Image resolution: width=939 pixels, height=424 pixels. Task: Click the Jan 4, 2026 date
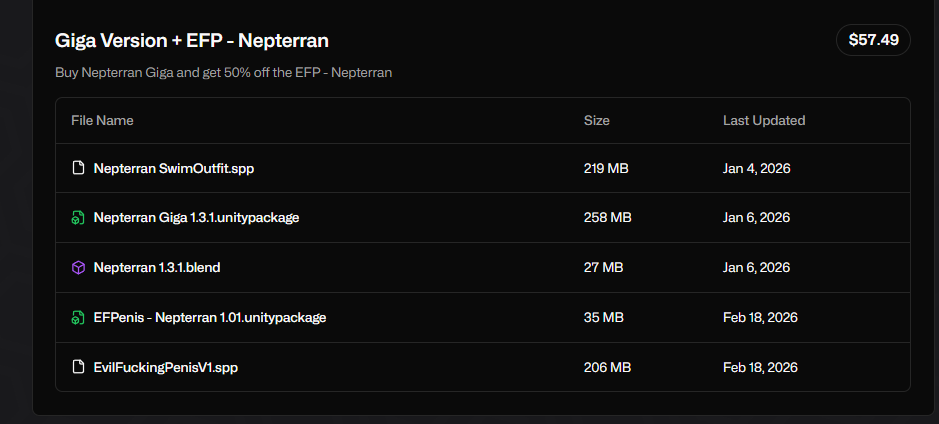(x=756, y=168)
